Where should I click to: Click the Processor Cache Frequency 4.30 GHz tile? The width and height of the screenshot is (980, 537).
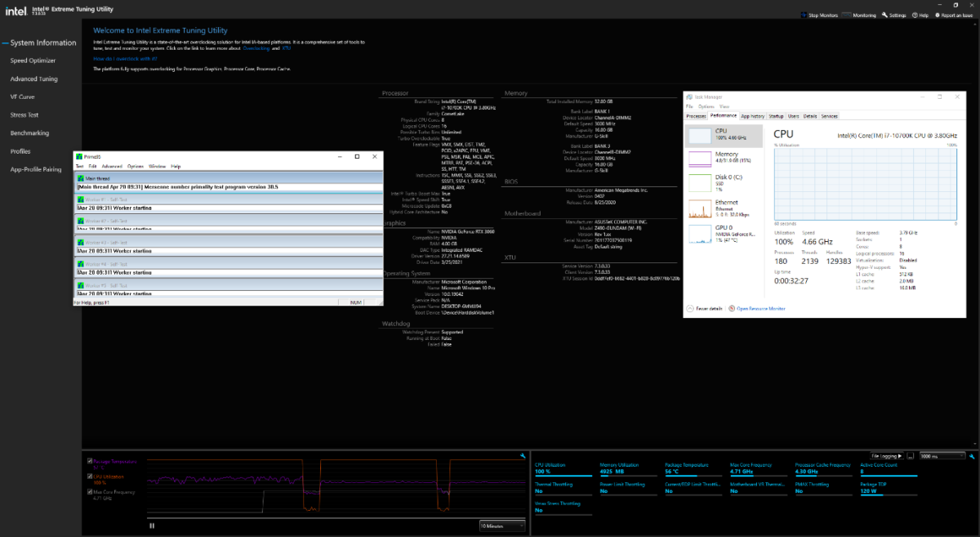[x=822, y=468]
